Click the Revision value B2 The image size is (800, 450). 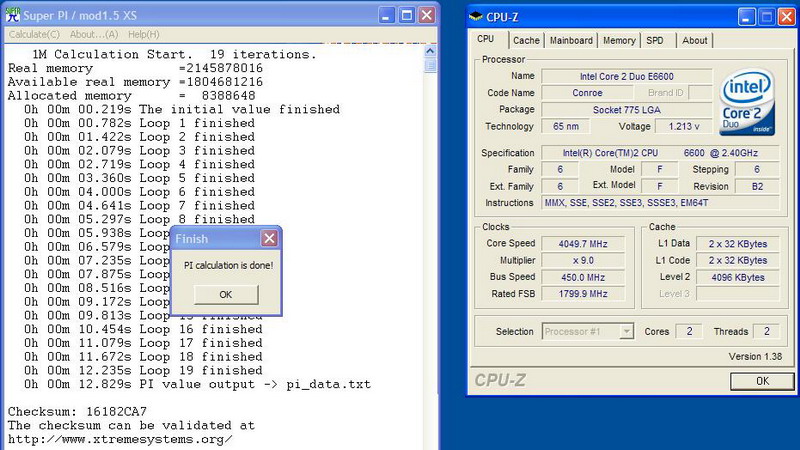pos(757,186)
